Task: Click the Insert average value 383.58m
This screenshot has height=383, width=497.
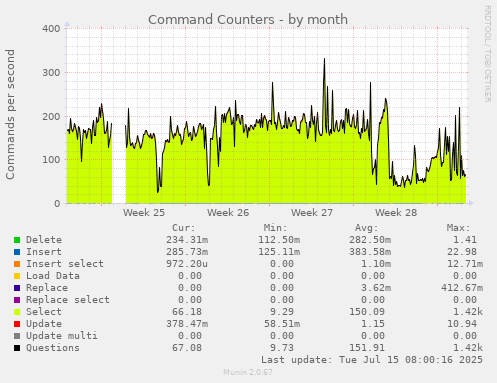Action: tap(370, 252)
